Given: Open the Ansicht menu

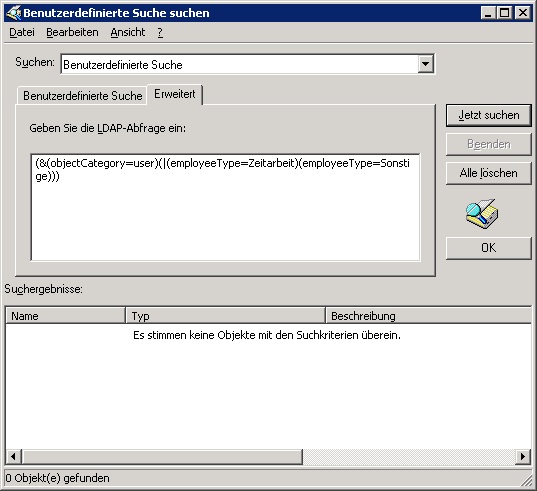Looking at the screenshot, I should click(x=128, y=32).
